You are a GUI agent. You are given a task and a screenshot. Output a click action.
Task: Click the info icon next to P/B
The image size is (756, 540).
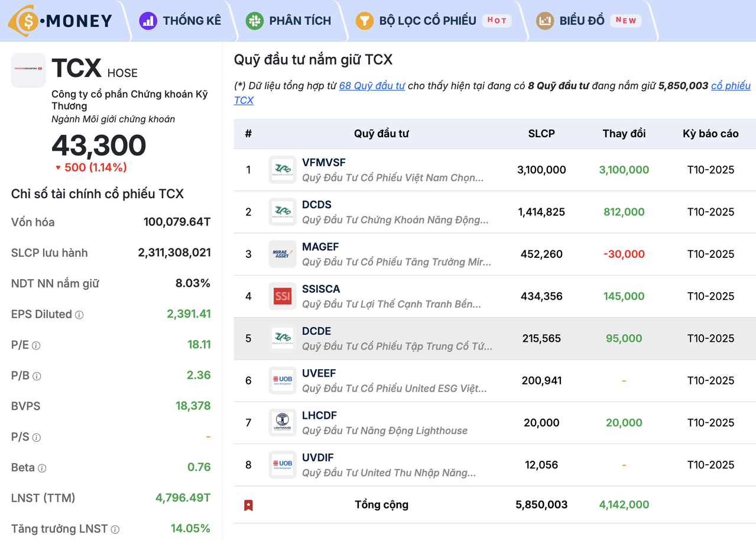point(37,376)
